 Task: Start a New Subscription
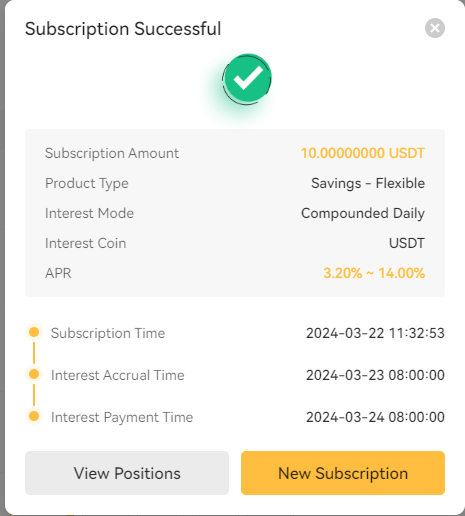point(343,473)
